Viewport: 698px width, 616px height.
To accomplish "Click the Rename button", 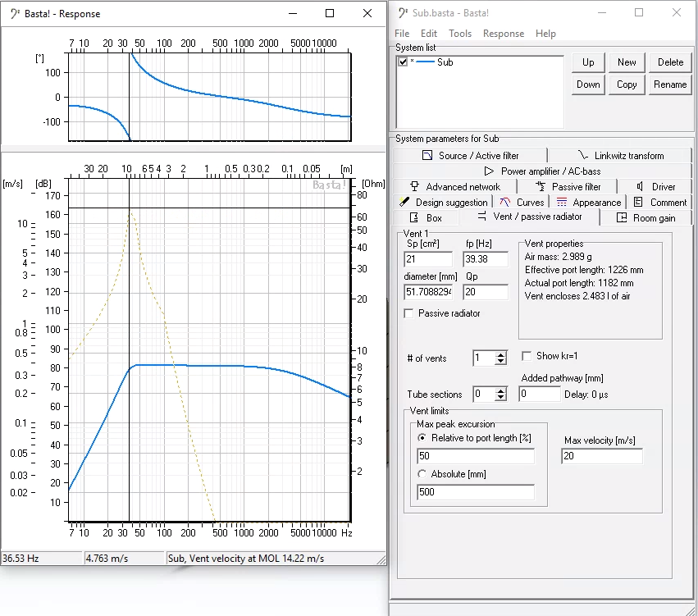I will pos(670,84).
